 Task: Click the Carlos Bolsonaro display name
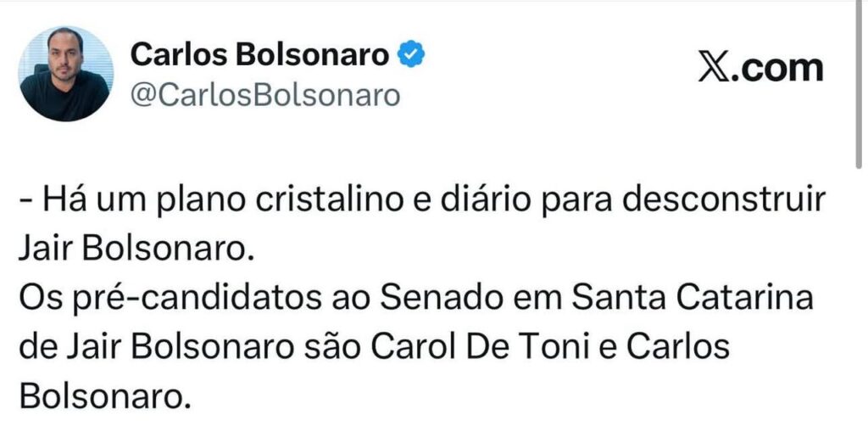259,56
